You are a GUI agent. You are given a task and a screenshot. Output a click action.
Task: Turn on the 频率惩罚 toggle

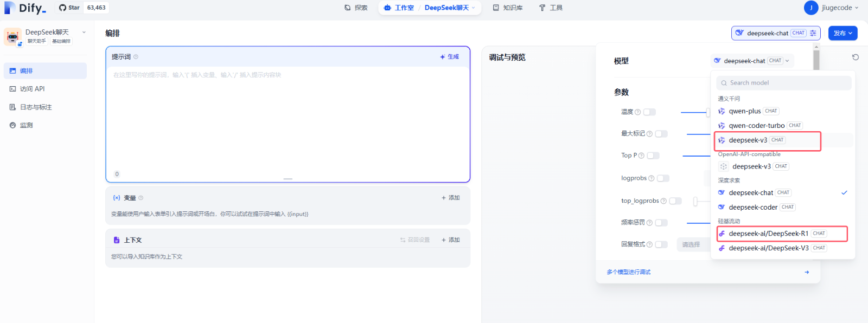coord(661,223)
